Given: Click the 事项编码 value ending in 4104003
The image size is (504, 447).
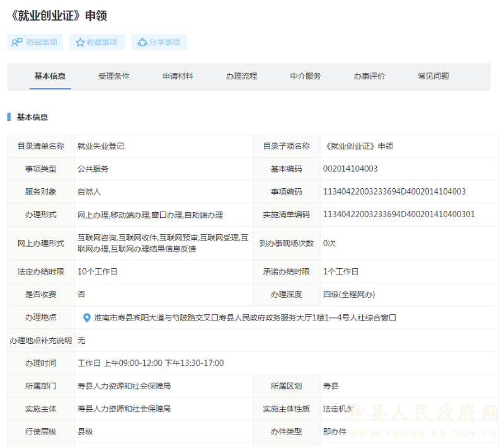Looking at the screenshot, I should [x=394, y=191].
